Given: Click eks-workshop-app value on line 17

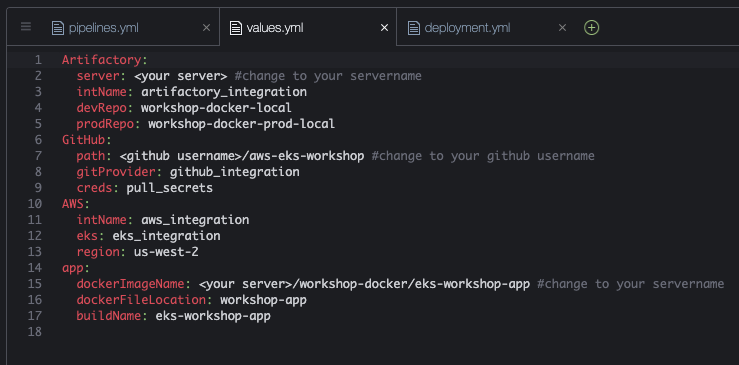Looking at the screenshot, I should [x=213, y=316].
